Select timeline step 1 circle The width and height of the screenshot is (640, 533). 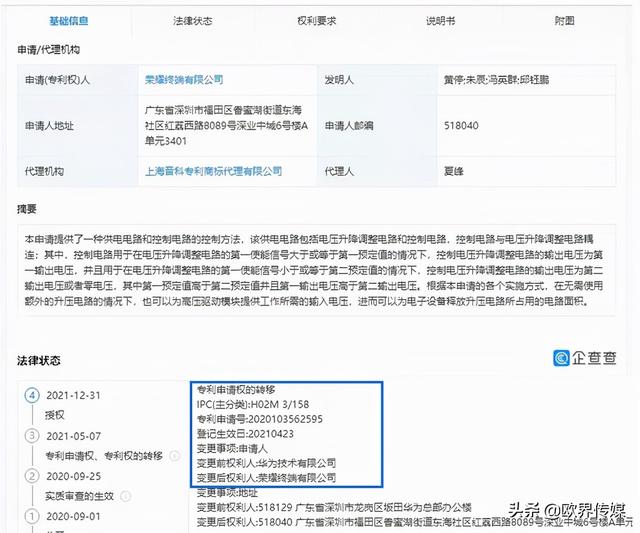pyautogui.click(x=32, y=516)
